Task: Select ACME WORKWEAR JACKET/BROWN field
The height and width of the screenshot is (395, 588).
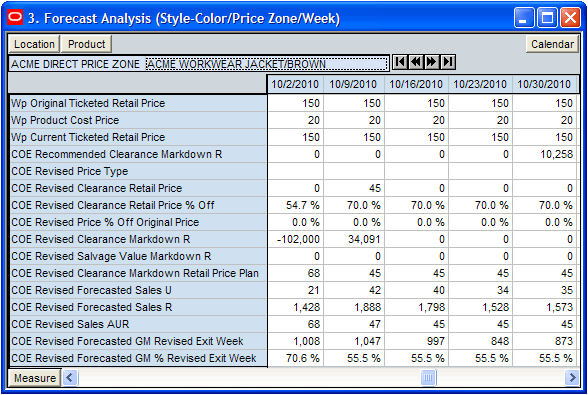Action: pyautogui.click(x=267, y=64)
